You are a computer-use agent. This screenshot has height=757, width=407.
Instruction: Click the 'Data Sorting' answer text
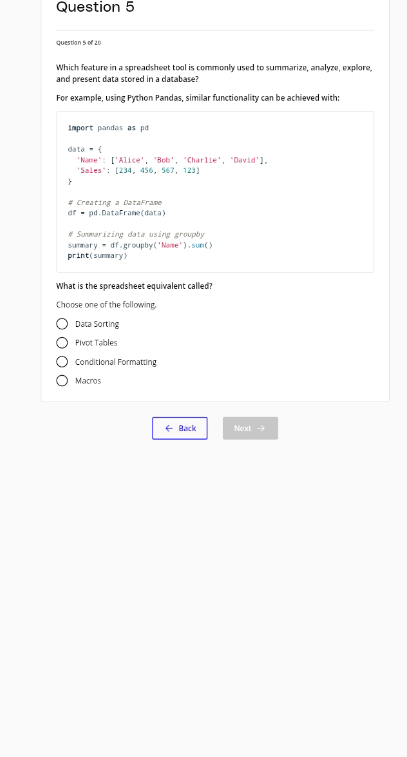tap(97, 324)
